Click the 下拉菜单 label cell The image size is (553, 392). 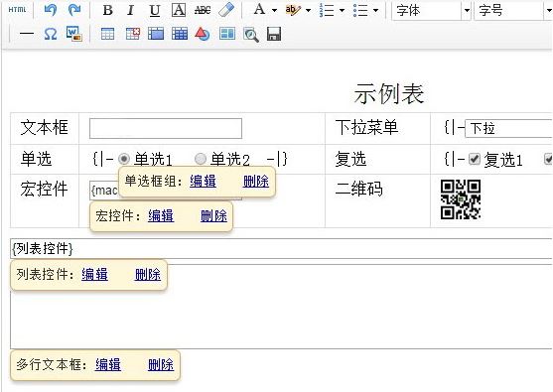377,128
